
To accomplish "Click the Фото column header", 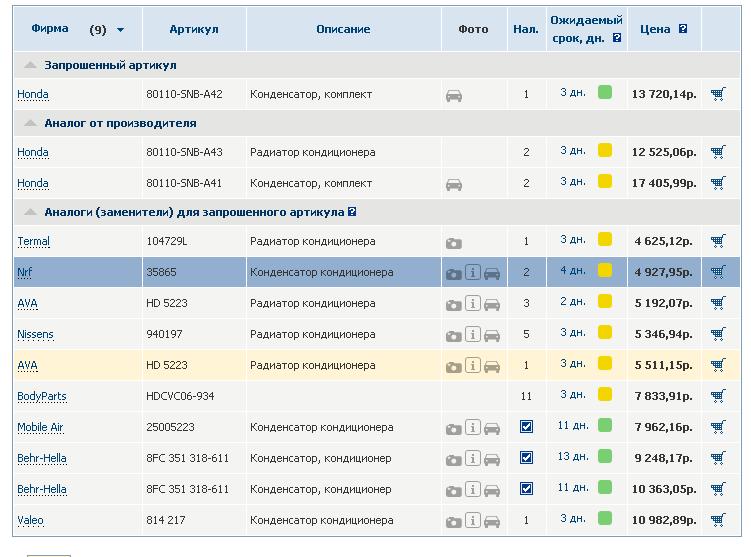I will 473,29.
